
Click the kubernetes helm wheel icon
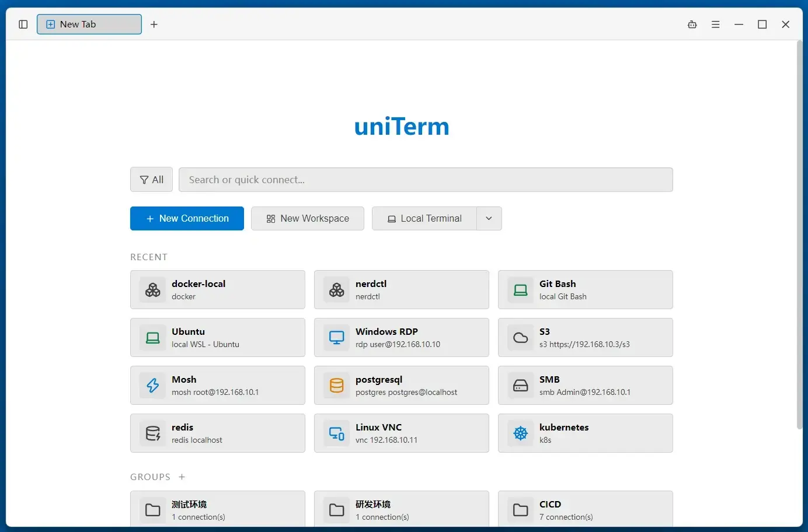[521, 433]
